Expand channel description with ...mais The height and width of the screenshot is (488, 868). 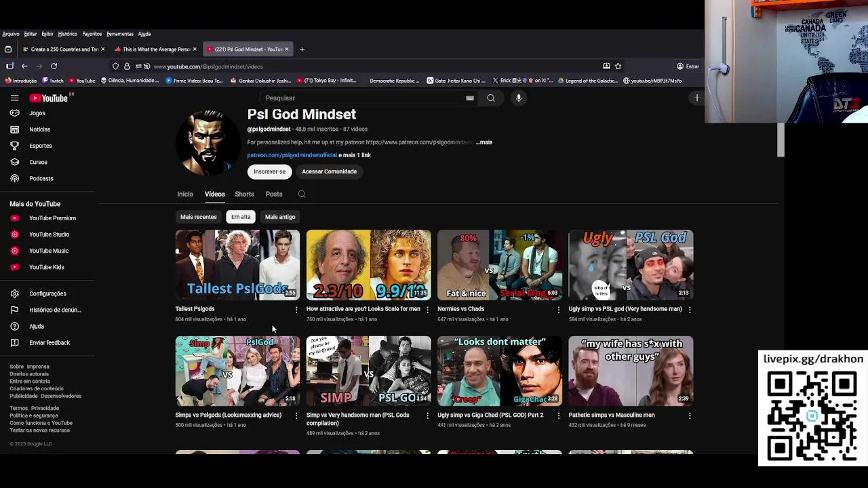tap(484, 142)
